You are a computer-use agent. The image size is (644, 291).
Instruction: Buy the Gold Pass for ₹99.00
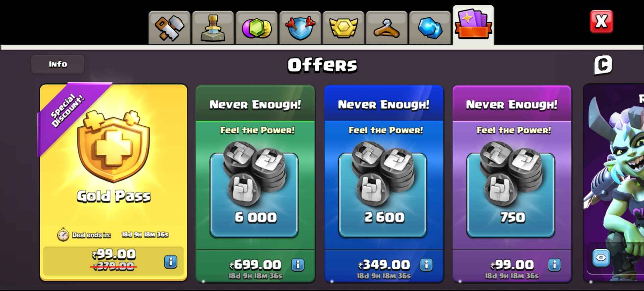(113, 261)
